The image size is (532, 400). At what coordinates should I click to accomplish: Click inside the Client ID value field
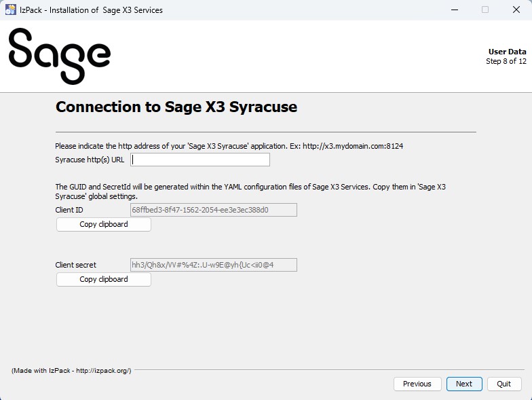pyautogui.click(x=213, y=210)
